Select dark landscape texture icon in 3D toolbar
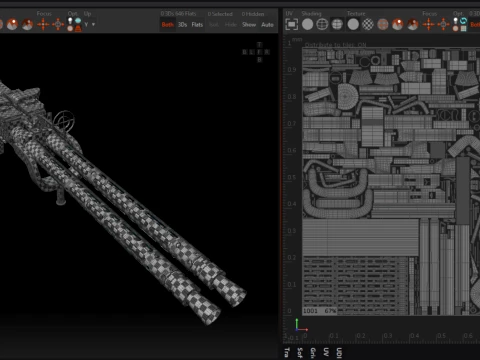This screenshot has width=480, height=360. (27, 24)
